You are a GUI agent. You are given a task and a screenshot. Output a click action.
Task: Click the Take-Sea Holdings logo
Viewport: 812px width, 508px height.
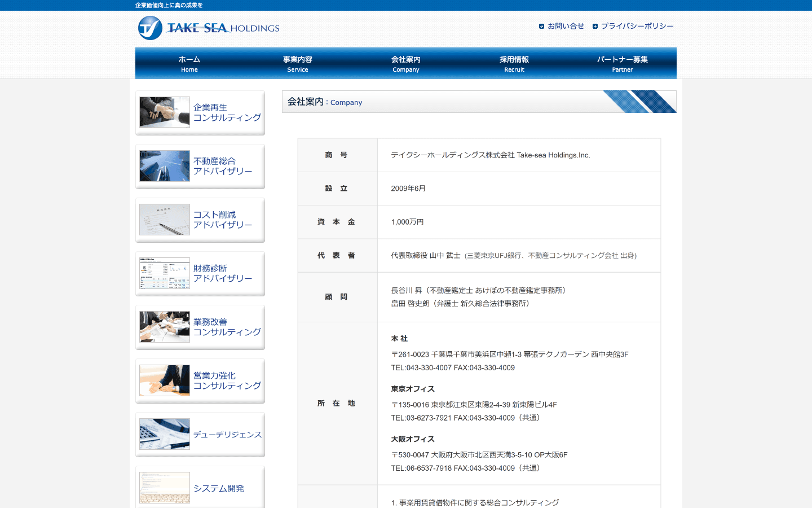pos(209,28)
